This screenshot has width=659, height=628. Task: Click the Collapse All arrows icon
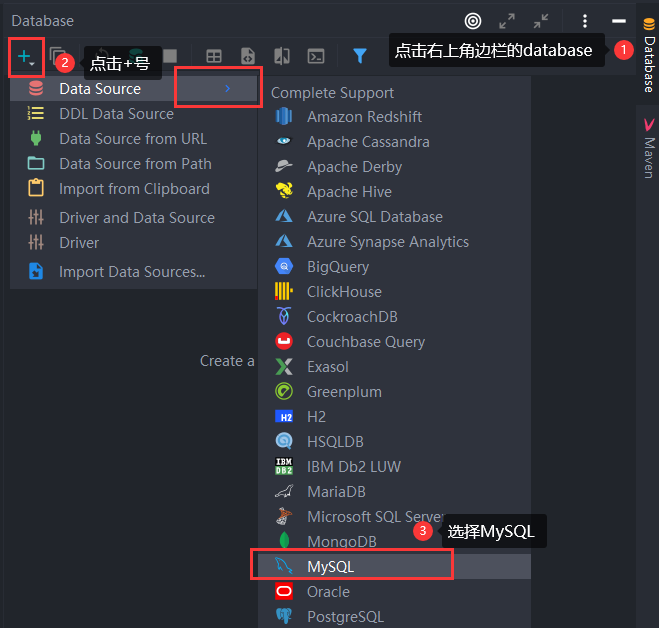(541, 21)
